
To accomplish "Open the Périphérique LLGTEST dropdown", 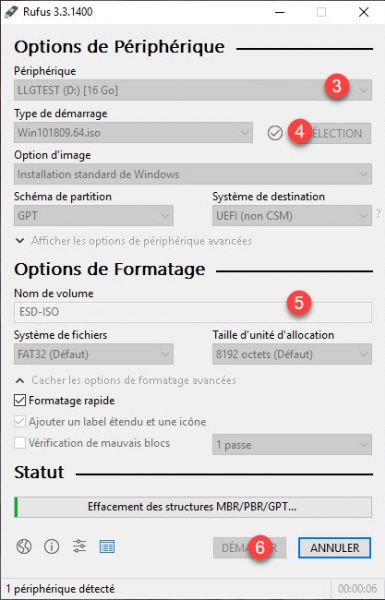I will [193, 90].
